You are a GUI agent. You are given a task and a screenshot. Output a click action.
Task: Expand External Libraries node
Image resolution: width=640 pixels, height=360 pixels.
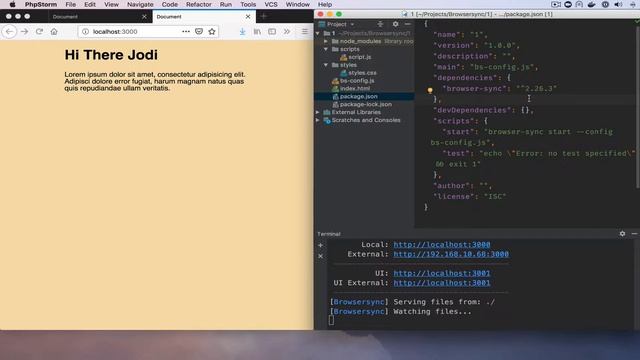(318, 112)
